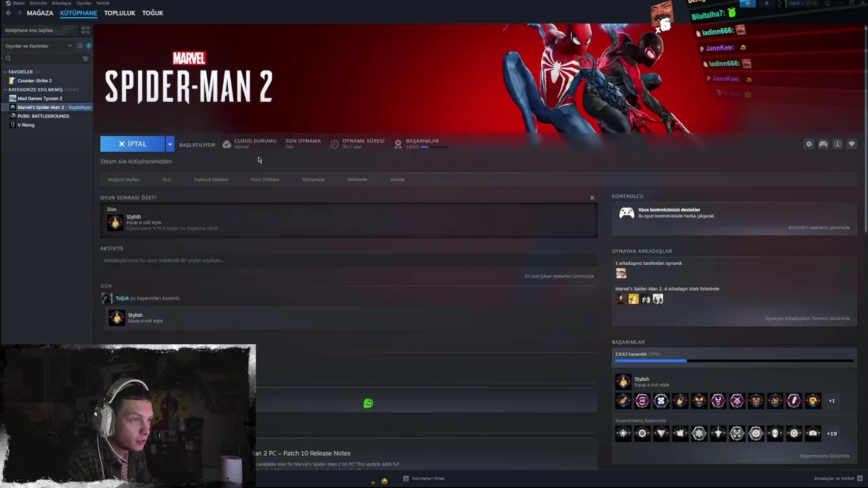Open İndirmeleri Yönet in bottom bar
The width and height of the screenshot is (868, 488).
[425, 479]
